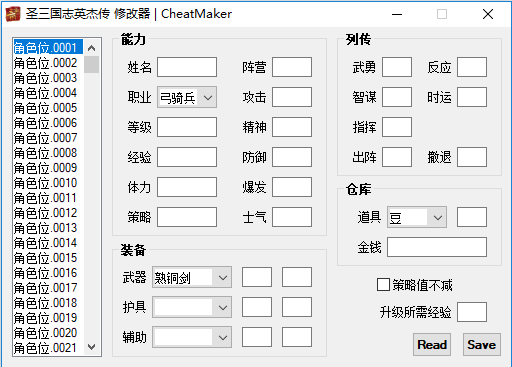Click the 攻击 input field
Viewport: 512px width, 367px height.
click(x=292, y=97)
